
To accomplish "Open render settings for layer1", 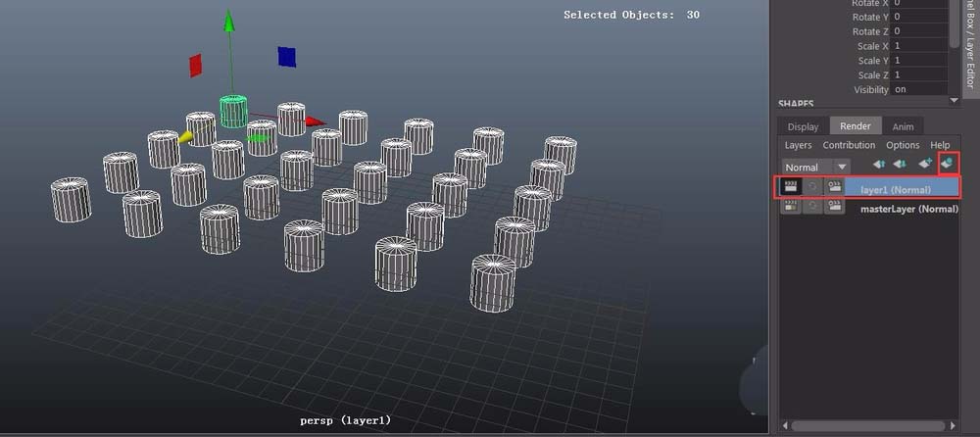I will 834,187.
